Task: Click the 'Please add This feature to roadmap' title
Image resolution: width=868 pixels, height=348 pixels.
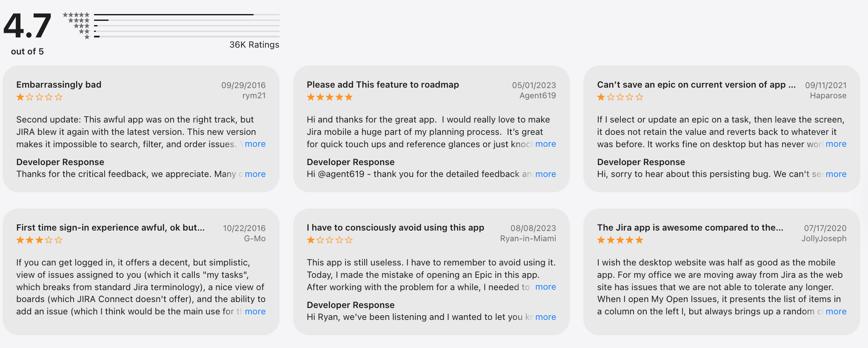Action: [383, 84]
